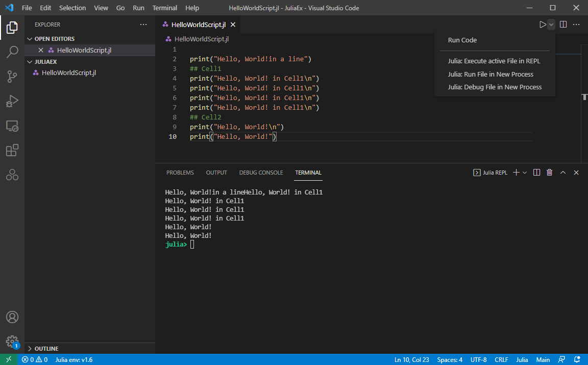Image resolution: width=588 pixels, height=365 pixels.
Task: Kill the terminal with trash icon
Action: coord(549,173)
